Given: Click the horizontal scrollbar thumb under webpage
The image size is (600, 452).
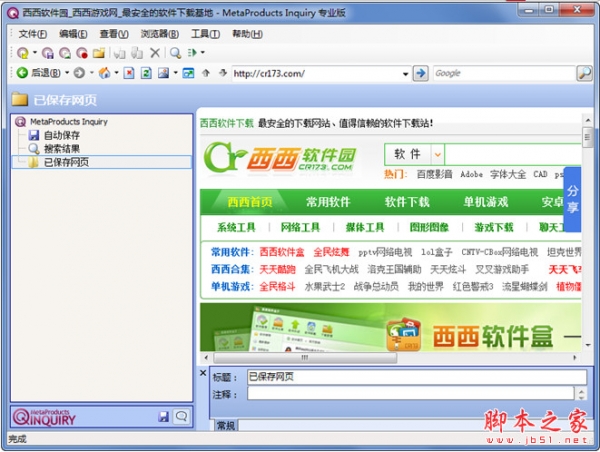Looking at the screenshot, I should tap(305, 358).
